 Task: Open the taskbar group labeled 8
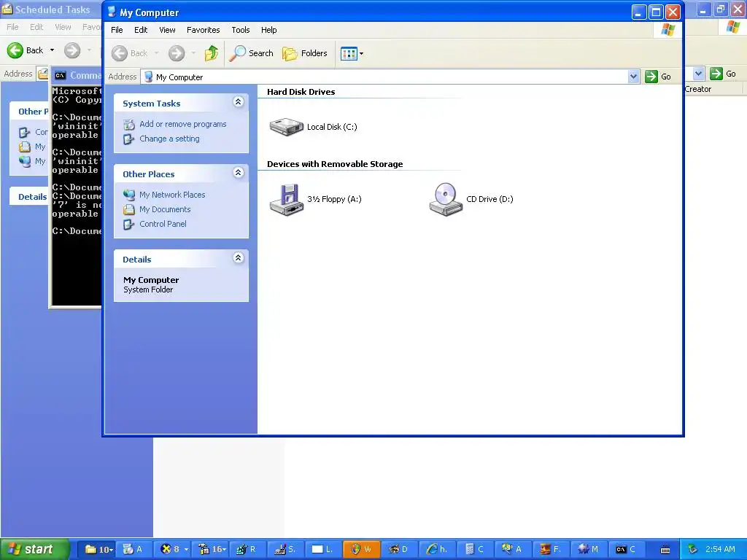point(174,549)
